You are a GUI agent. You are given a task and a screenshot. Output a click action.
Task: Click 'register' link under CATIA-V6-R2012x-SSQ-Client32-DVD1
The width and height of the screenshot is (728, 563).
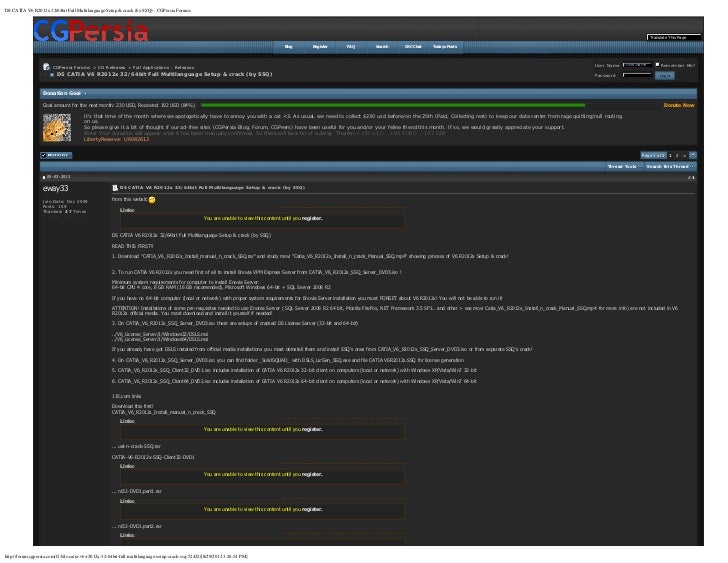click(x=312, y=474)
